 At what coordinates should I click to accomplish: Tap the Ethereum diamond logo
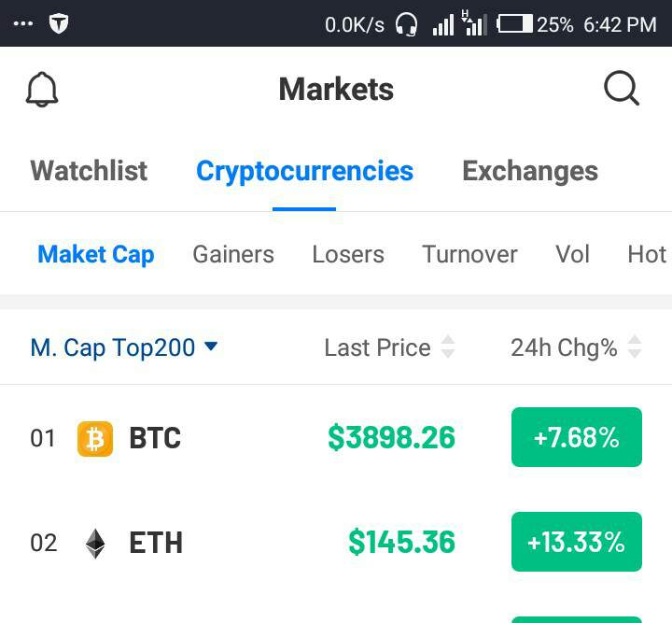95,543
